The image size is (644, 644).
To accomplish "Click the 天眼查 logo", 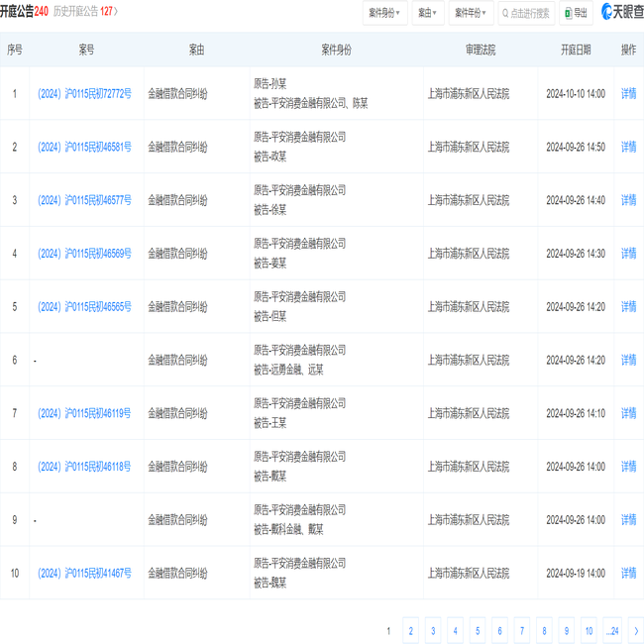I will (x=622, y=12).
